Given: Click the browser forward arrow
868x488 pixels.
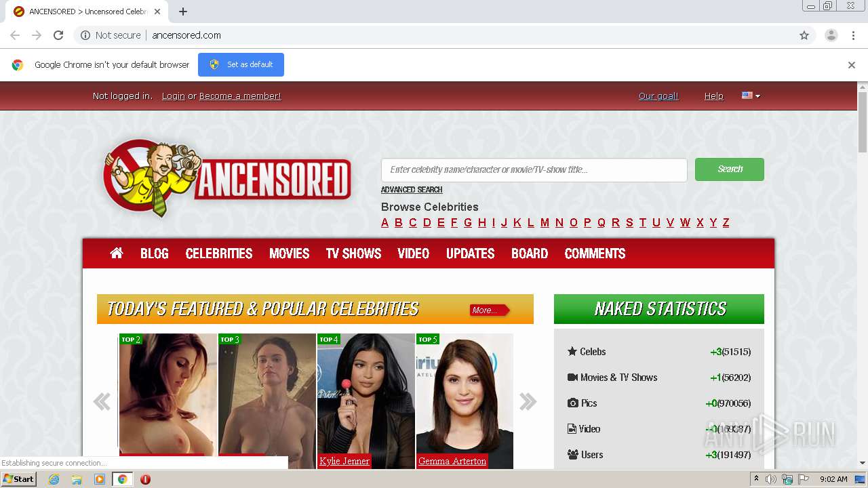Looking at the screenshot, I should tap(37, 35).
